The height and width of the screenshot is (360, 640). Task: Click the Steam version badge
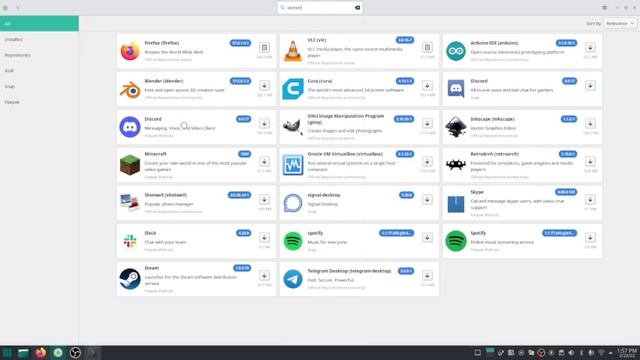[x=242, y=268]
